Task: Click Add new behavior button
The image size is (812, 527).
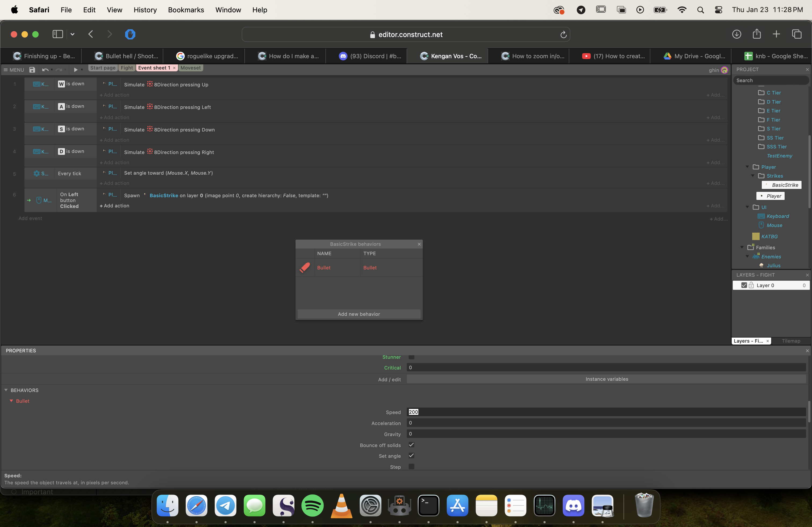Action: (x=358, y=314)
